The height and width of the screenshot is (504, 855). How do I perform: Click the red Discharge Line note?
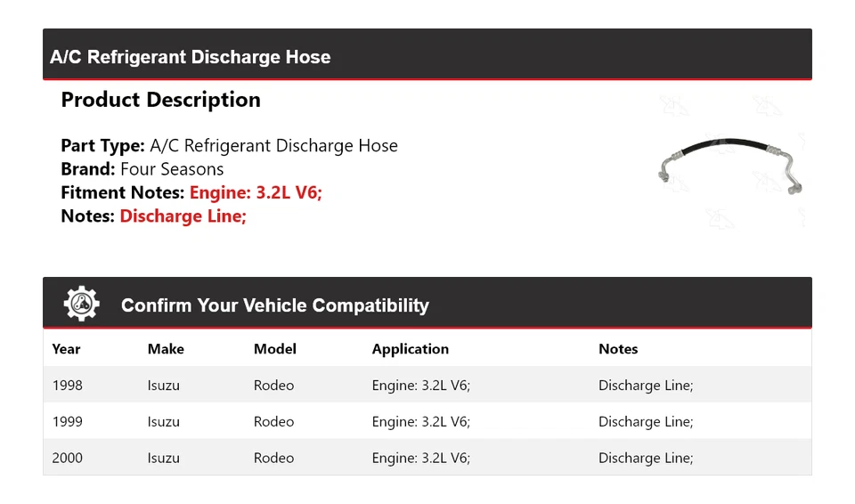click(x=183, y=215)
